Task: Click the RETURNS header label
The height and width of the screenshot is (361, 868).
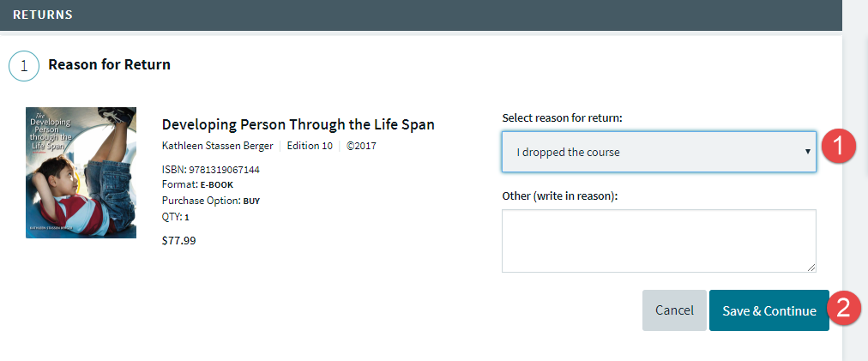Action: pyautogui.click(x=43, y=15)
